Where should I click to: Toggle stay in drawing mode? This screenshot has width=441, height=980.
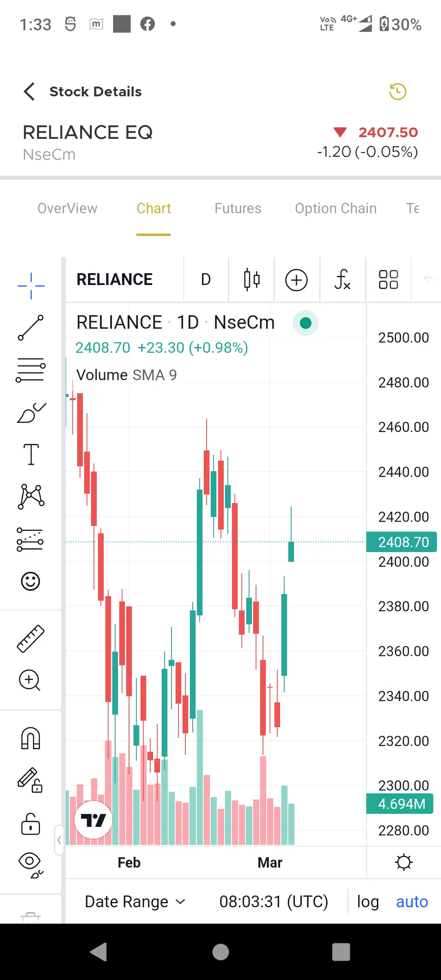30,780
